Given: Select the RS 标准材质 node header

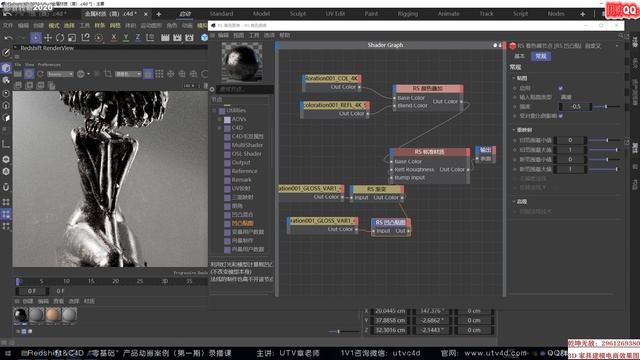Looking at the screenshot, I should [x=429, y=152].
